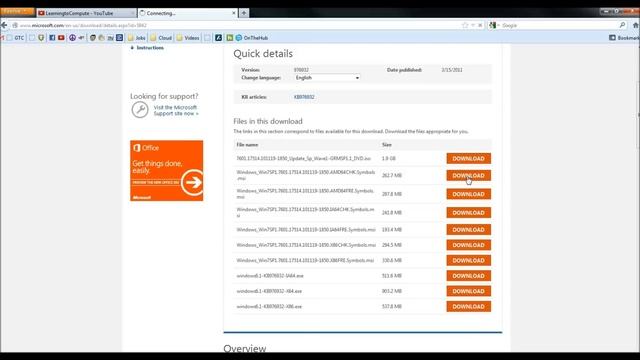Open the Videos bookmark folder
This screenshot has height=360, width=640.
188,38
